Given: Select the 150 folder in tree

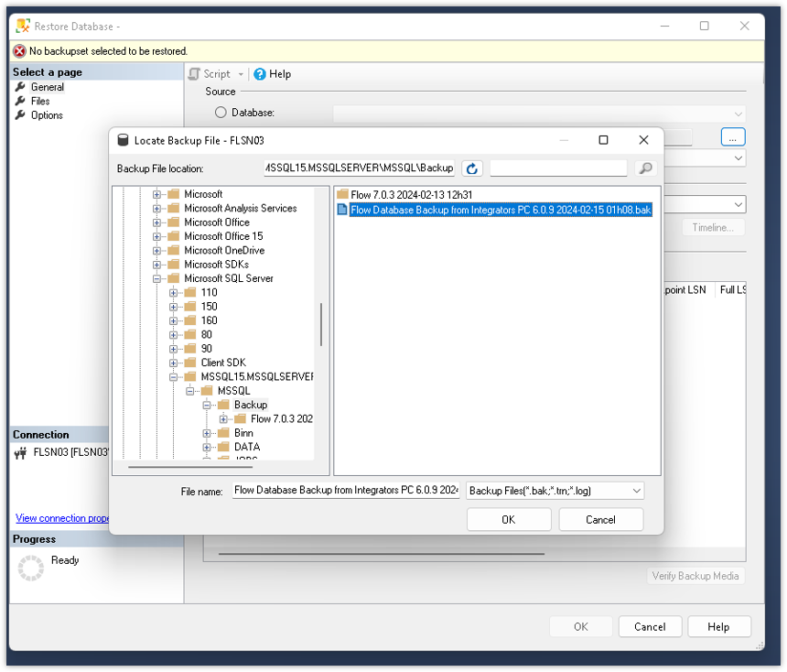Looking at the screenshot, I should pyautogui.click(x=209, y=307).
